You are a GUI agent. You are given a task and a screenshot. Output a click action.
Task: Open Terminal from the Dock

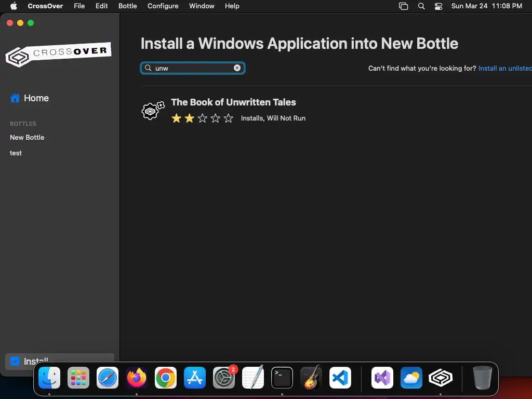click(282, 378)
